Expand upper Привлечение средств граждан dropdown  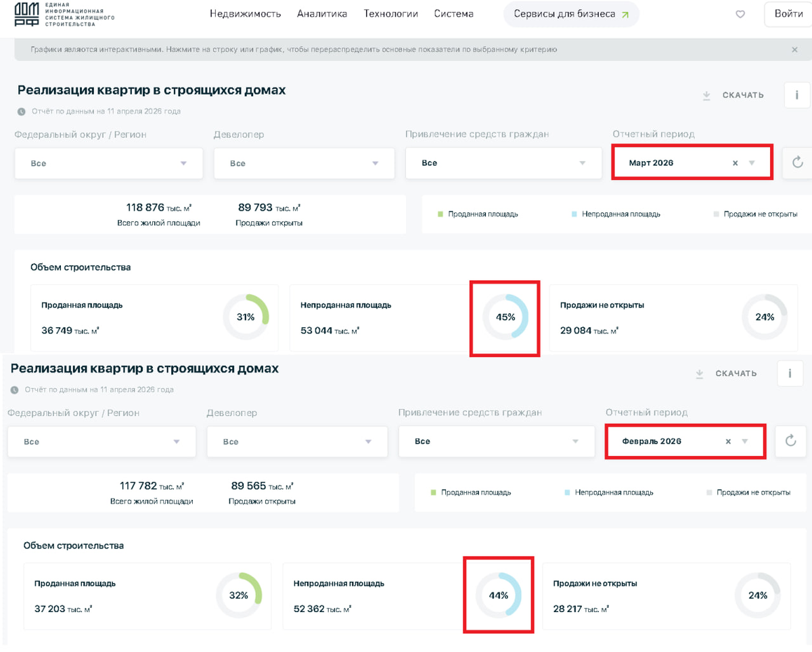[x=503, y=163]
